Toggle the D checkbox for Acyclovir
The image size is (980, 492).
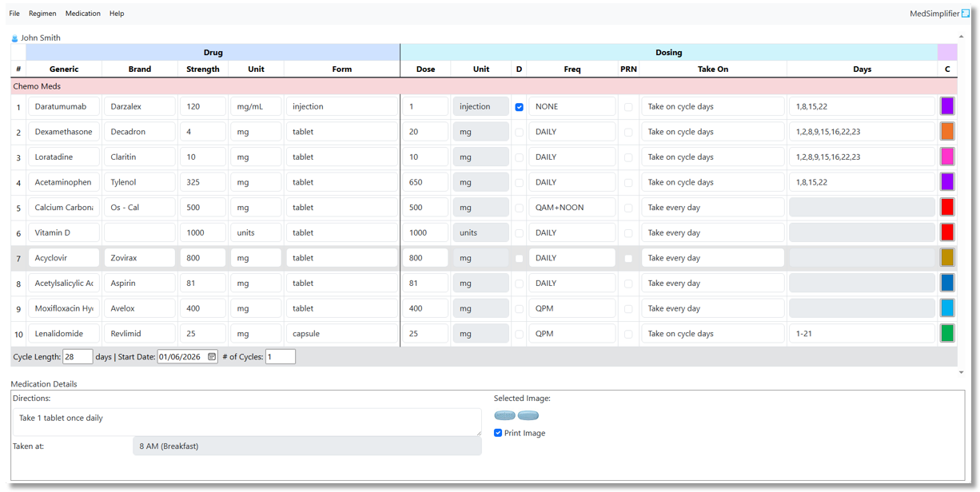(x=520, y=259)
